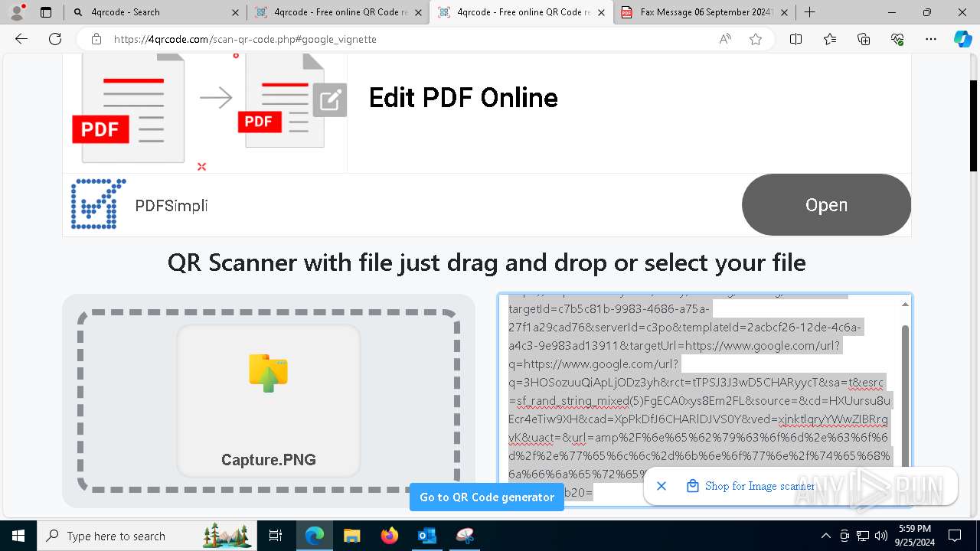Open Browser essentials
The width and height of the screenshot is (980, 551).
(897, 39)
